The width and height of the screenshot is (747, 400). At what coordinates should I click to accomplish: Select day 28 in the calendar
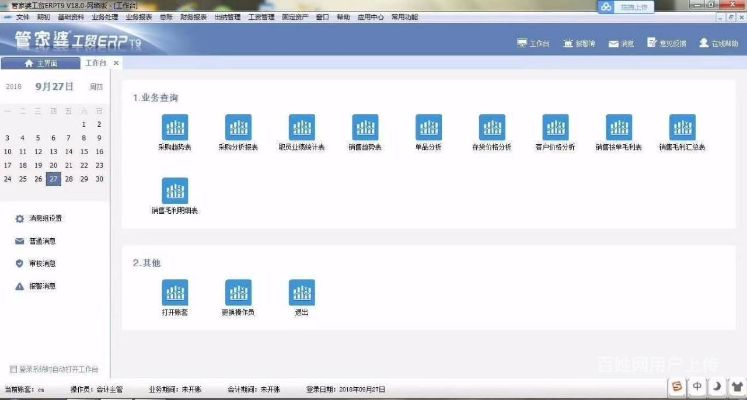point(69,179)
